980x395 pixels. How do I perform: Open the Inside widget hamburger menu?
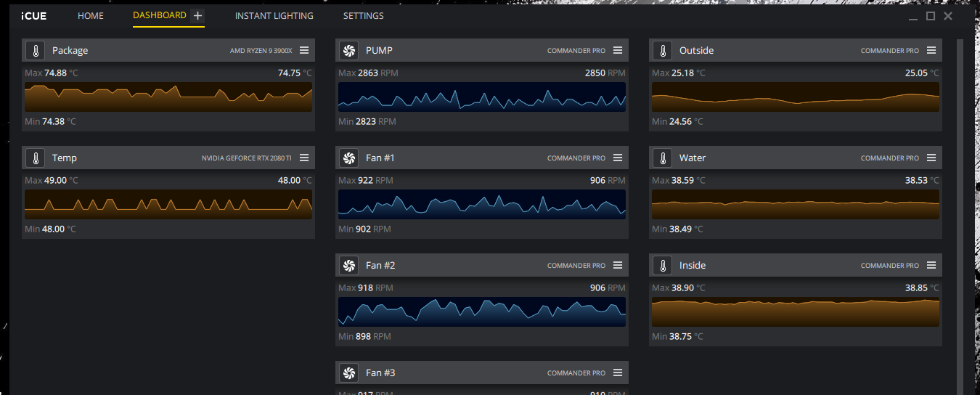pyautogui.click(x=931, y=265)
